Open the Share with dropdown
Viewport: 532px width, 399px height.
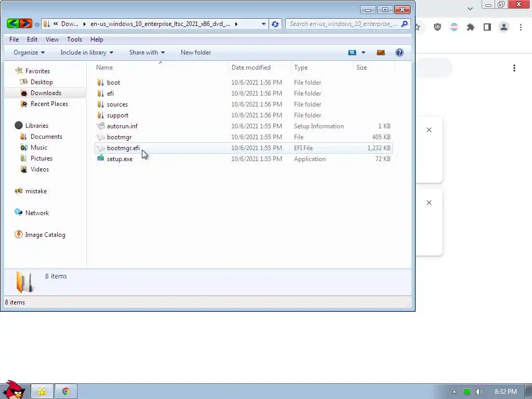pyautogui.click(x=147, y=52)
